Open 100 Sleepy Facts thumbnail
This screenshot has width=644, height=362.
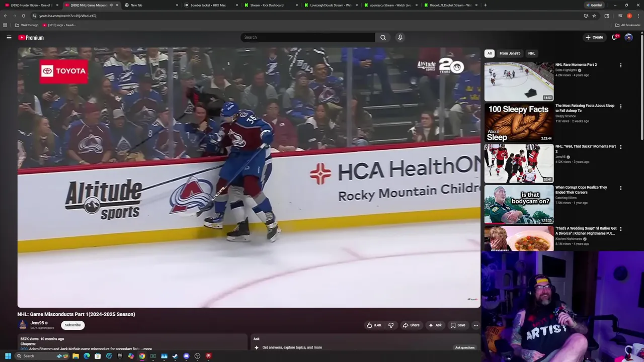pyautogui.click(x=519, y=122)
